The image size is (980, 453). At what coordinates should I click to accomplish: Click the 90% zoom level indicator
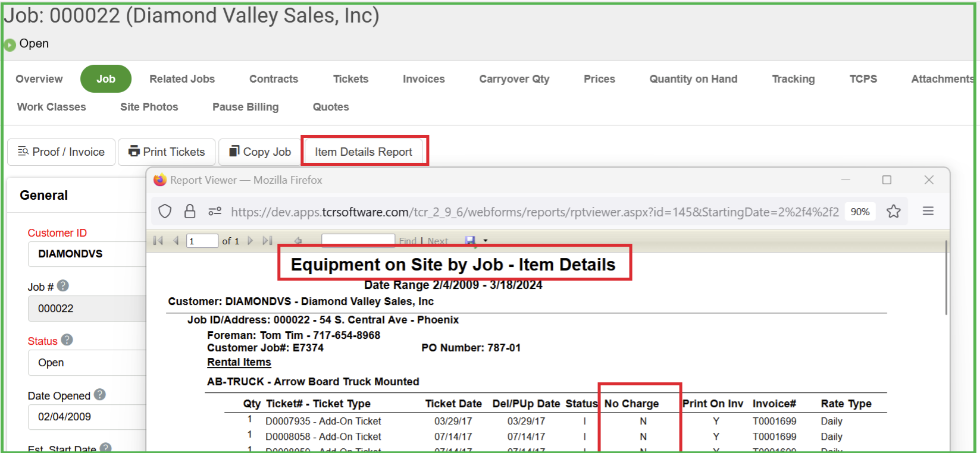click(860, 212)
